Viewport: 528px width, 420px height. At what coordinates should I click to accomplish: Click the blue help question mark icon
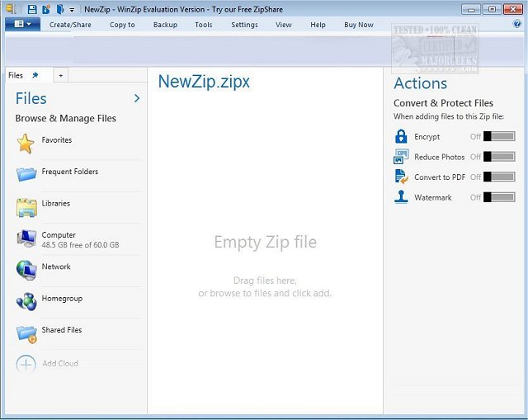517,24
